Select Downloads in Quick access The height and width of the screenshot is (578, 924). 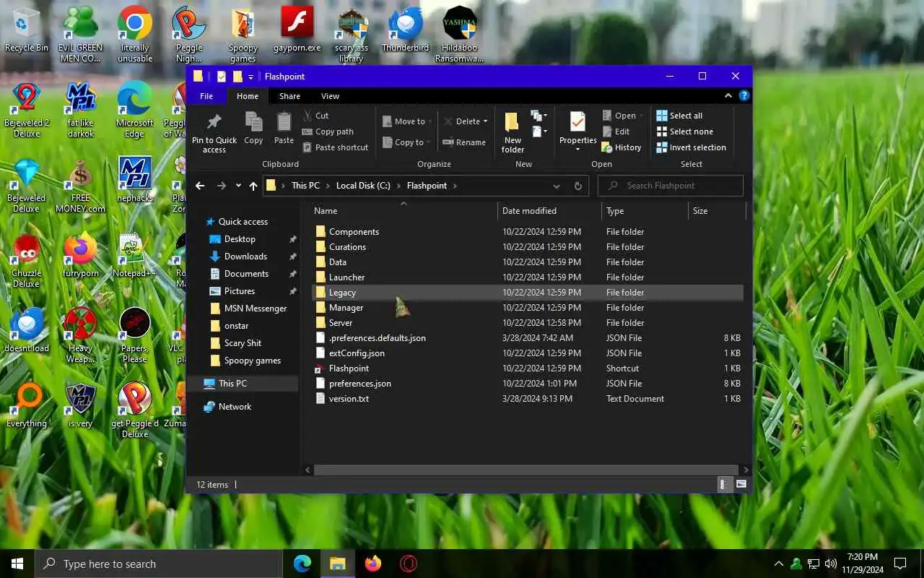(245, 256)
